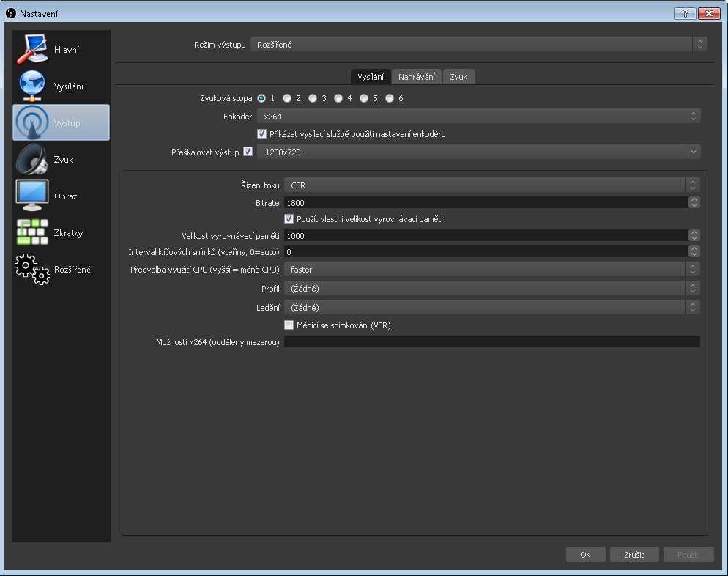728x576 pixels.
Task: Open the Enkodér x264 dropdown
Action: (479, 116)
